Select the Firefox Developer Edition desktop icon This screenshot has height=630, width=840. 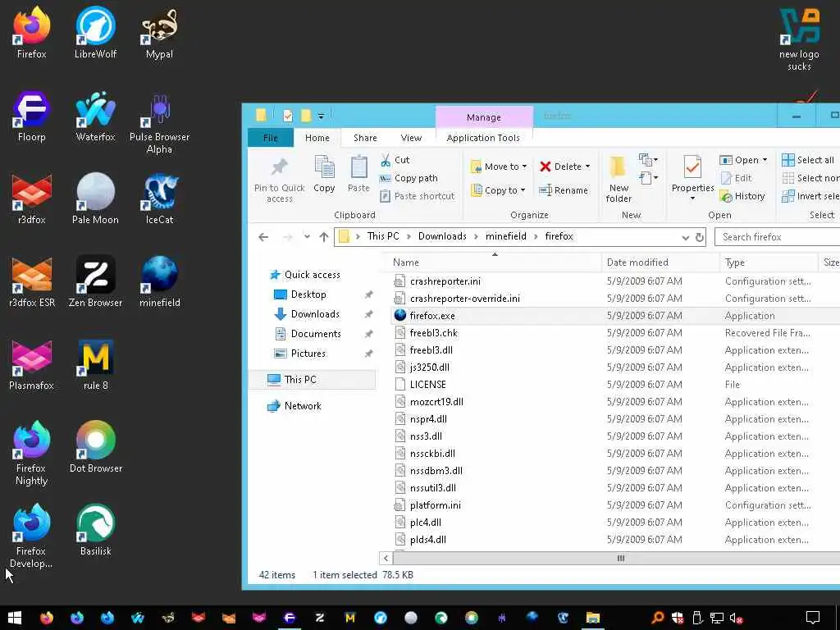[32, 536]
